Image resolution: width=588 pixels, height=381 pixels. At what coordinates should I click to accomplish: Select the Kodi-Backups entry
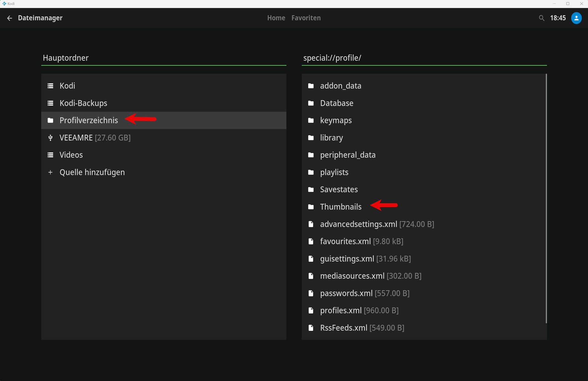click(x=164, y=103)
